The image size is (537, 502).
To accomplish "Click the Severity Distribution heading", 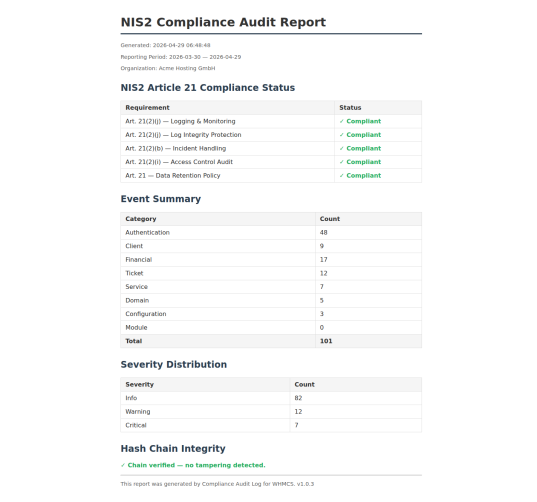I will coord(174,364).
